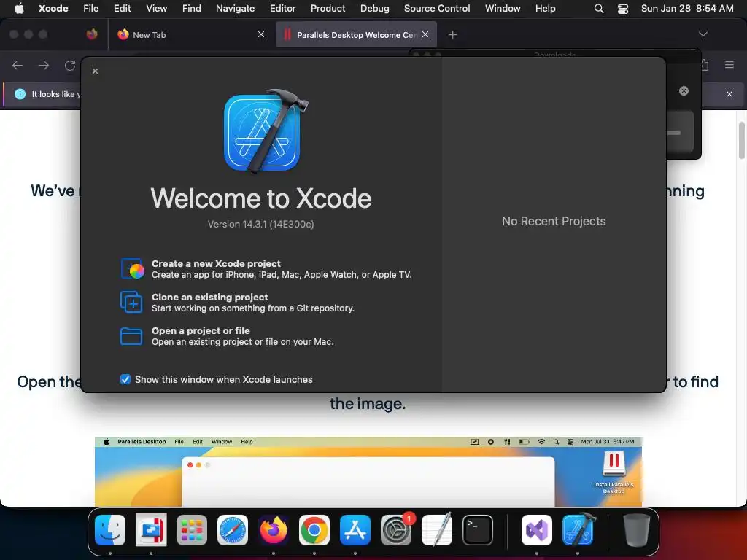The image size is (747, 560).
Task: Open Launchpad from the Dock
Action: click(x=192, y=529)
